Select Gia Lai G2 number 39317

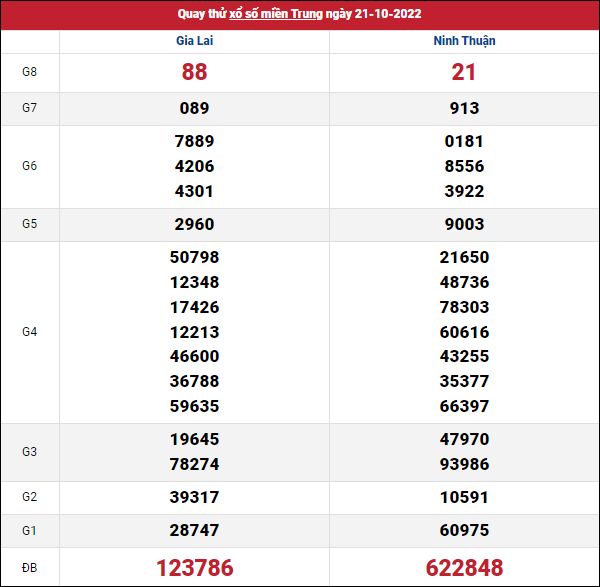(x=194, y=497)
